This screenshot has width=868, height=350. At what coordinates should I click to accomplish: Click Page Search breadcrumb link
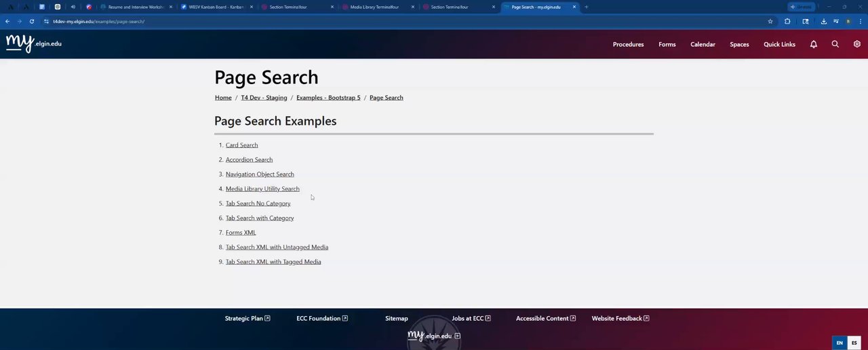[386, 98]
